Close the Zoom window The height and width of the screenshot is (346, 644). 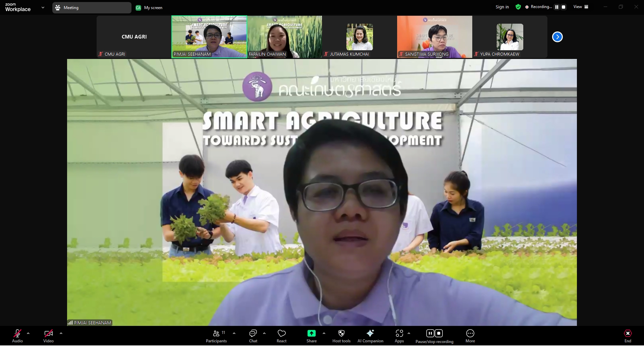click(636, 7)
